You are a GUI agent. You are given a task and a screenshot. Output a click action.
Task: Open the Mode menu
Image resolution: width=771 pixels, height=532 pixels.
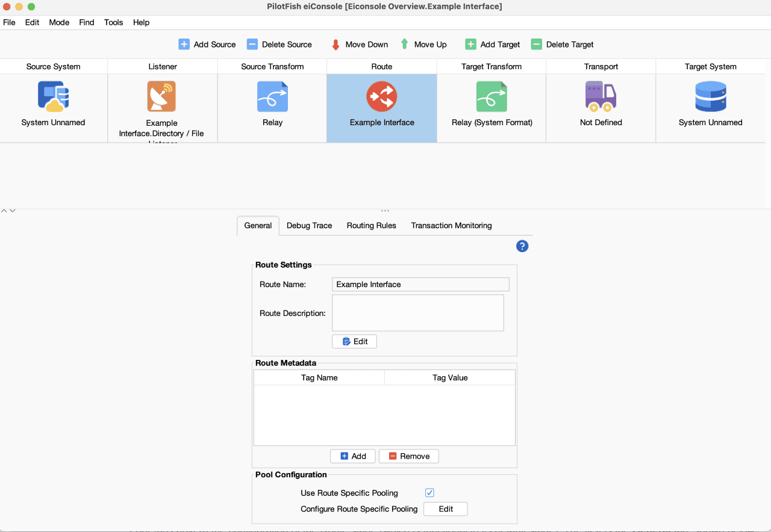pos(59,22)
